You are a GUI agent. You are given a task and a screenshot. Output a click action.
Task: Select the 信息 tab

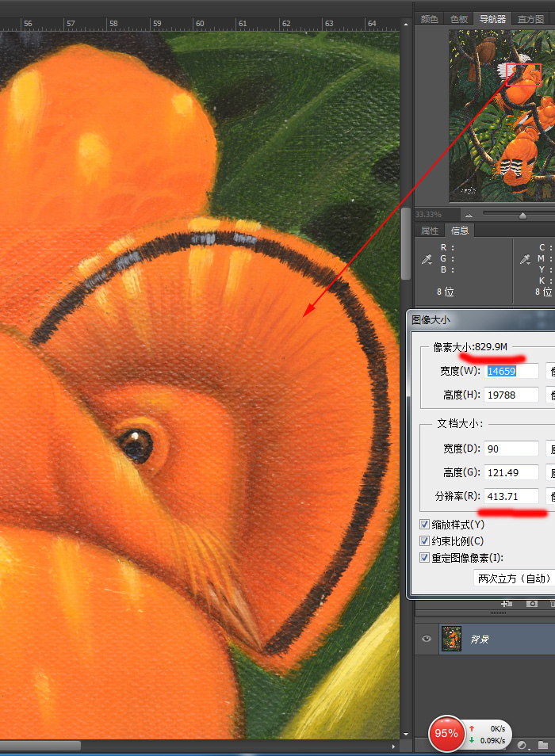pyautogui.click(x=460, y=231)
